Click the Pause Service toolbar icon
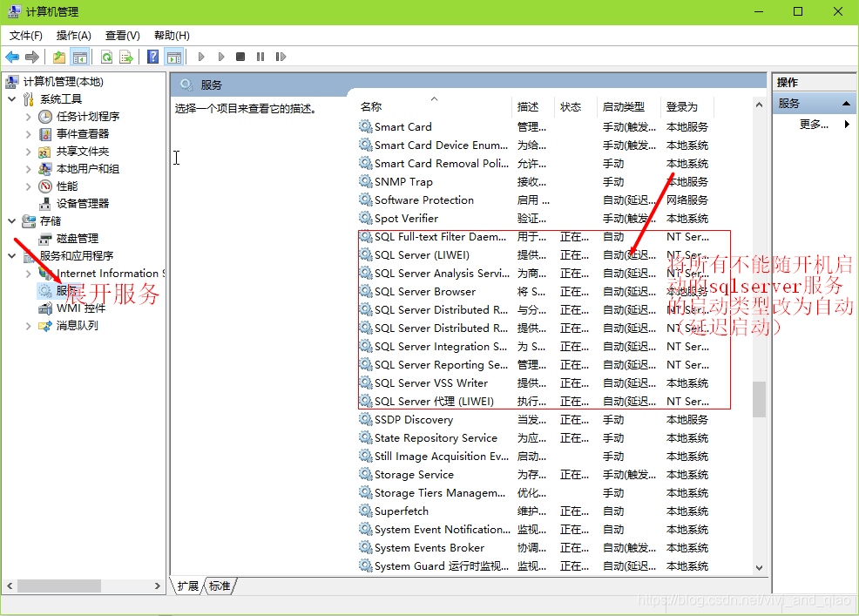Viewport: 859px width, 616px height. coord(260,57)
